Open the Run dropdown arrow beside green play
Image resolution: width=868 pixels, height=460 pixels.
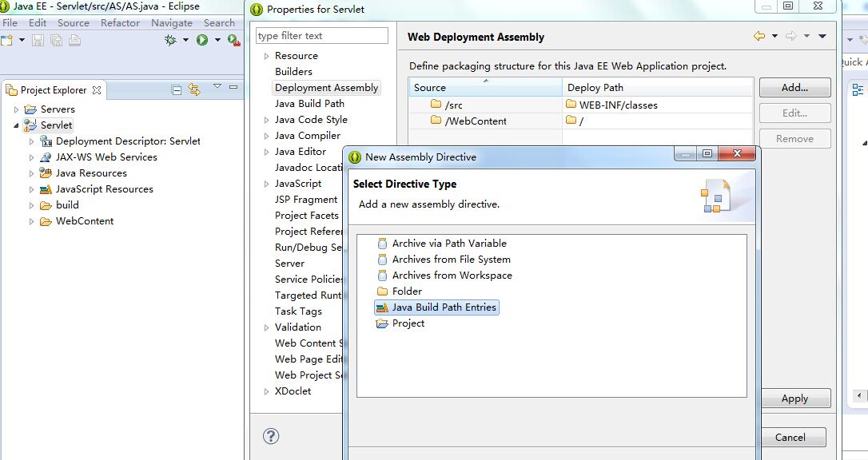[217, 40]
